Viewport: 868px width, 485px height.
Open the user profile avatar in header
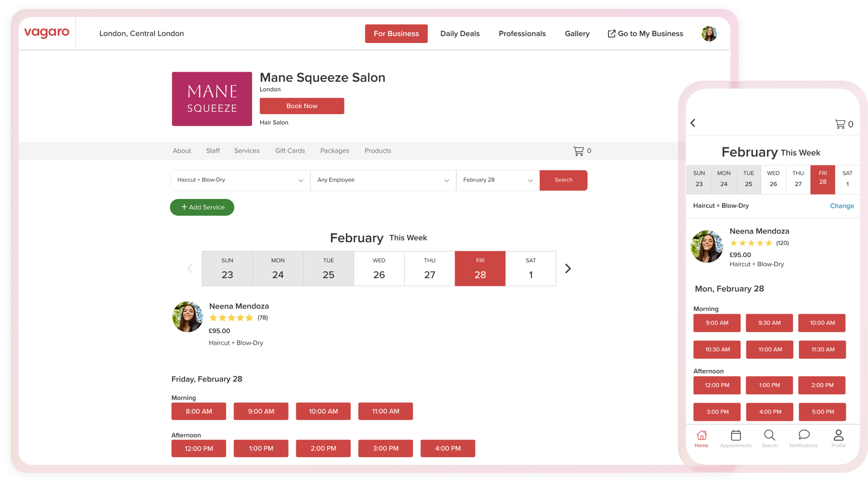point(709,33)
